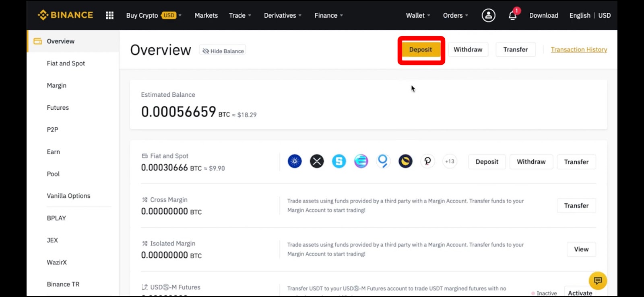
Task: Click the Fiat and Spot card icon
Action: click(144, 156)
